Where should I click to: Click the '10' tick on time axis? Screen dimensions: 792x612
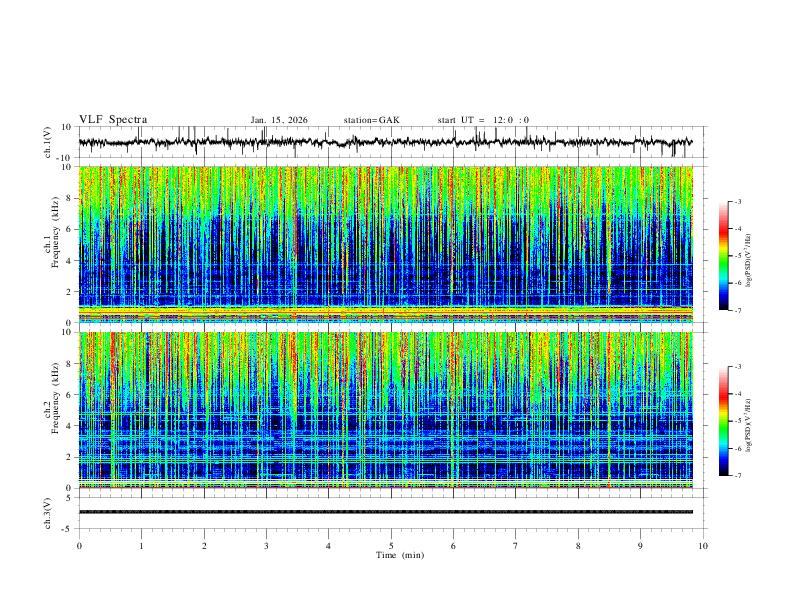click(x=703, y=546)
